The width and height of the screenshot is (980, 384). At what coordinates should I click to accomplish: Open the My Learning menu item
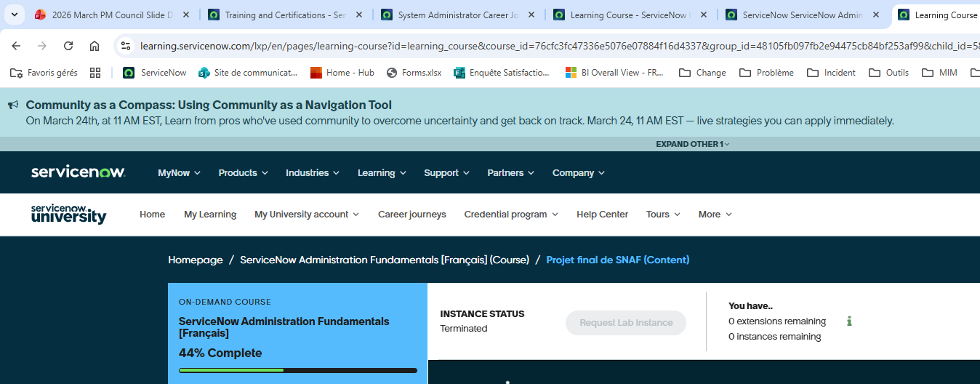tap(210, 215)
